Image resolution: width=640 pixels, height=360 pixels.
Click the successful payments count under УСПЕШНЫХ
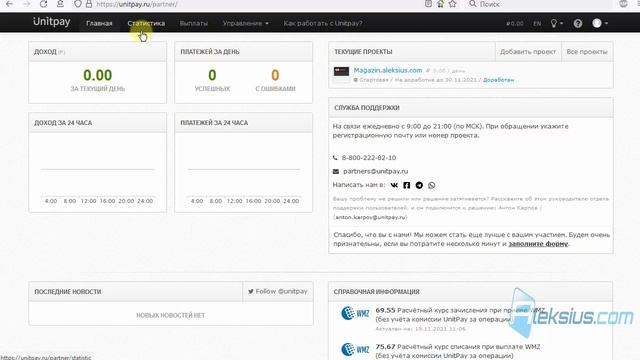pos(212,75)
